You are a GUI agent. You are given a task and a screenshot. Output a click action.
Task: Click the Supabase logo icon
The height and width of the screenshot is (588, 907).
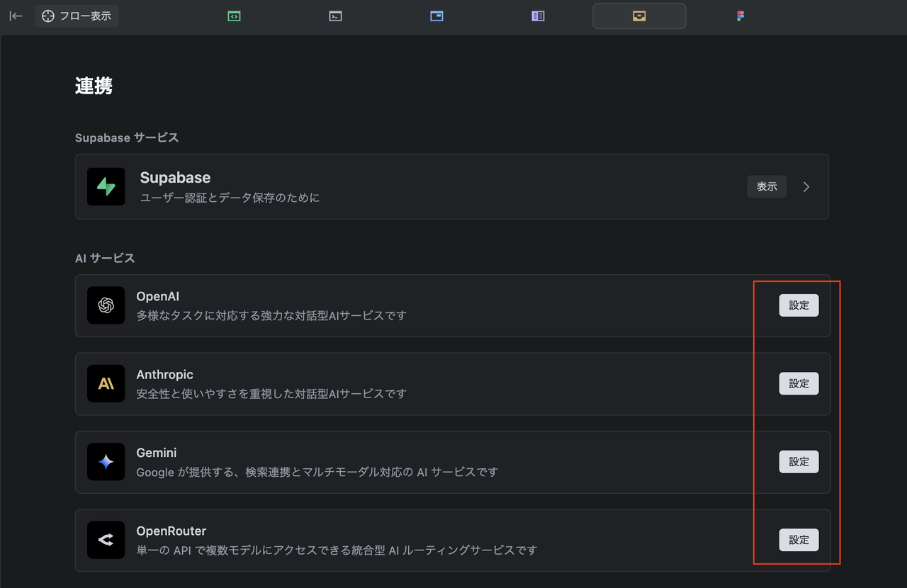pos(106,187)
